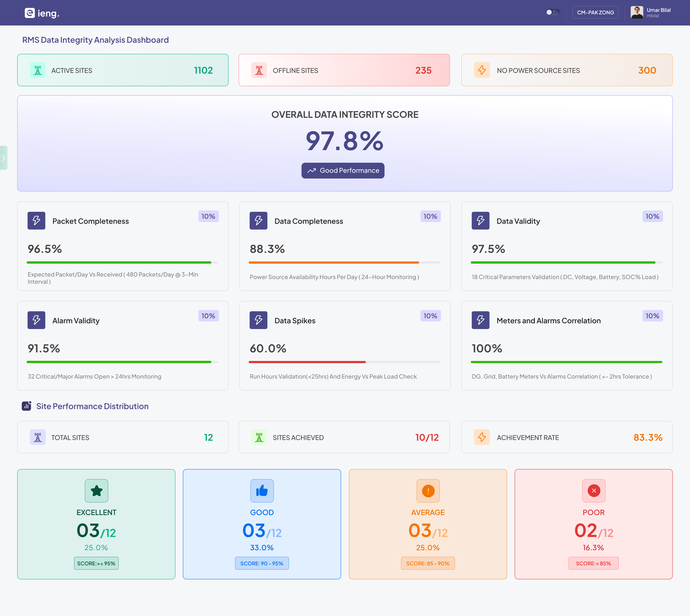Click the Packet Completeness lightning icon

pos(36,221)
